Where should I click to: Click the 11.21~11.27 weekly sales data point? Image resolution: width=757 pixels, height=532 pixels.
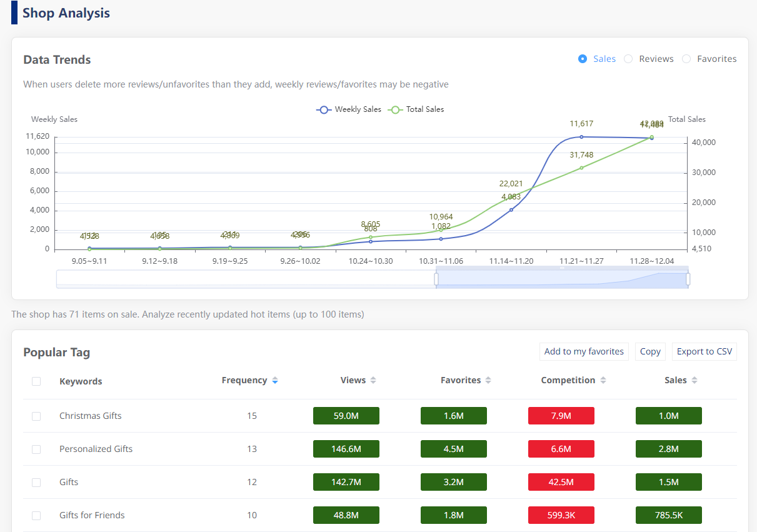581,137
